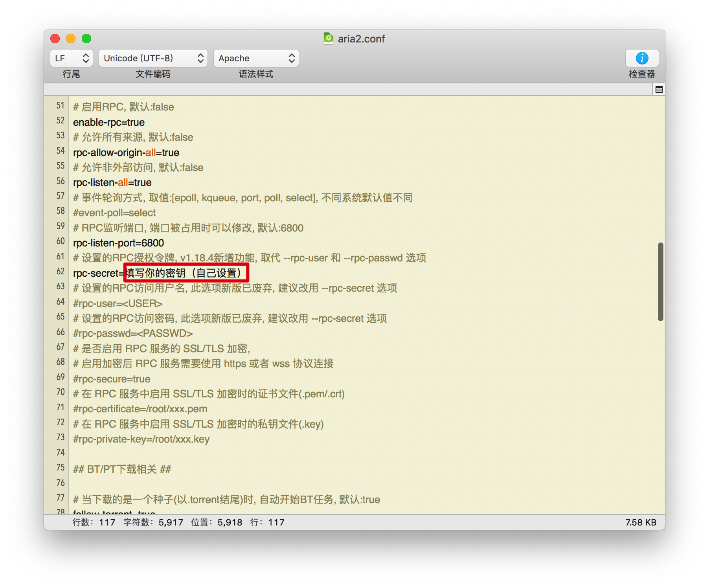This screenshot has width=709, height=588.
Task: Click line 58 #event-poll=select
Action: [x=114, y=213]
